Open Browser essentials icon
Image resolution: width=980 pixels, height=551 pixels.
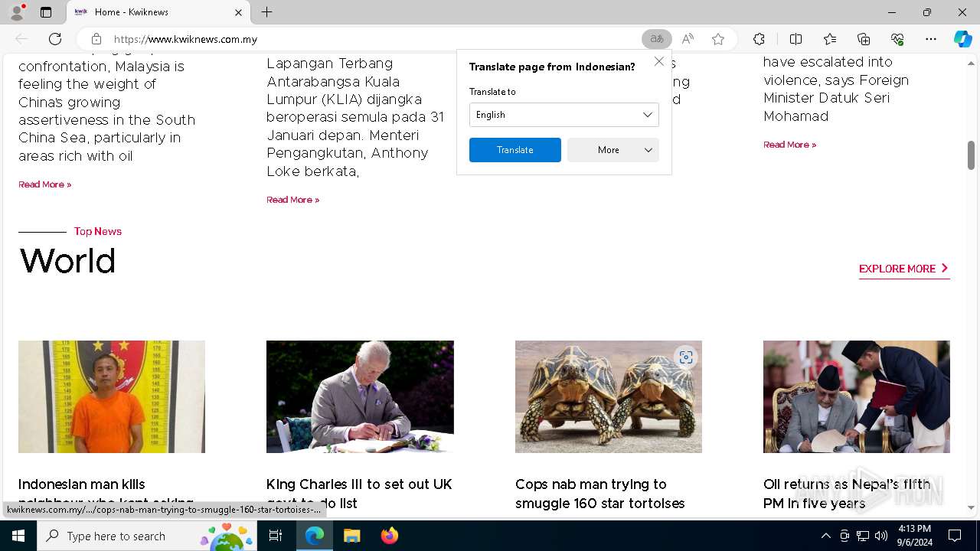point(897,39)
